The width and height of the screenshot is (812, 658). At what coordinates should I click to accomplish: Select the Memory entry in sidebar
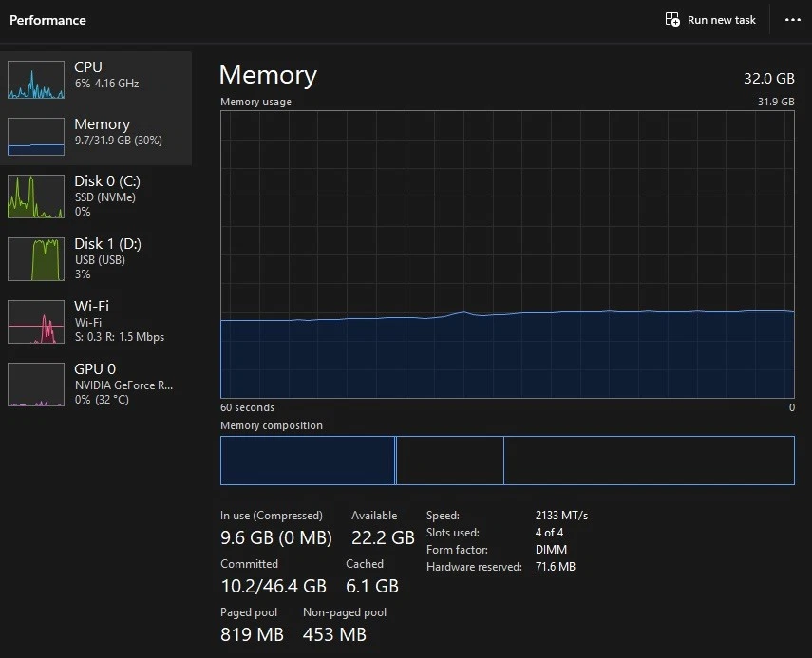point(102,133)
